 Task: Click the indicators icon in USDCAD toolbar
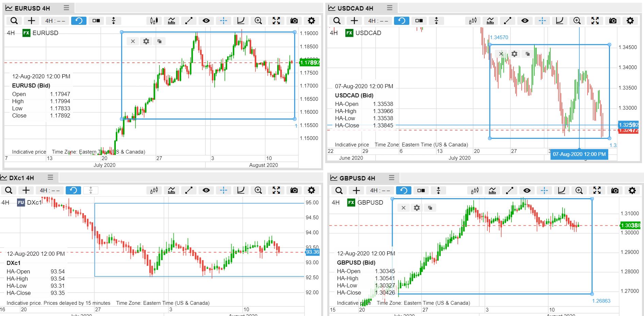point(490,21)
